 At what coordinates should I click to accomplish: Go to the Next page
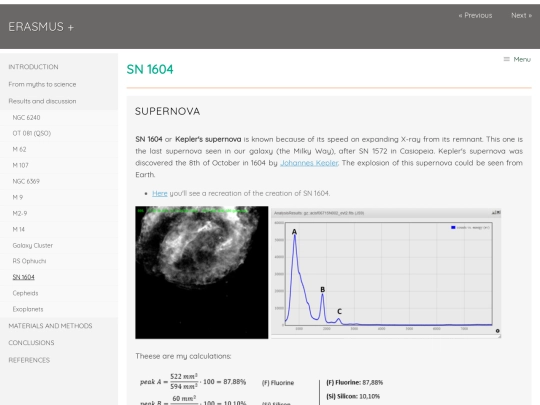tap(521, 15)
